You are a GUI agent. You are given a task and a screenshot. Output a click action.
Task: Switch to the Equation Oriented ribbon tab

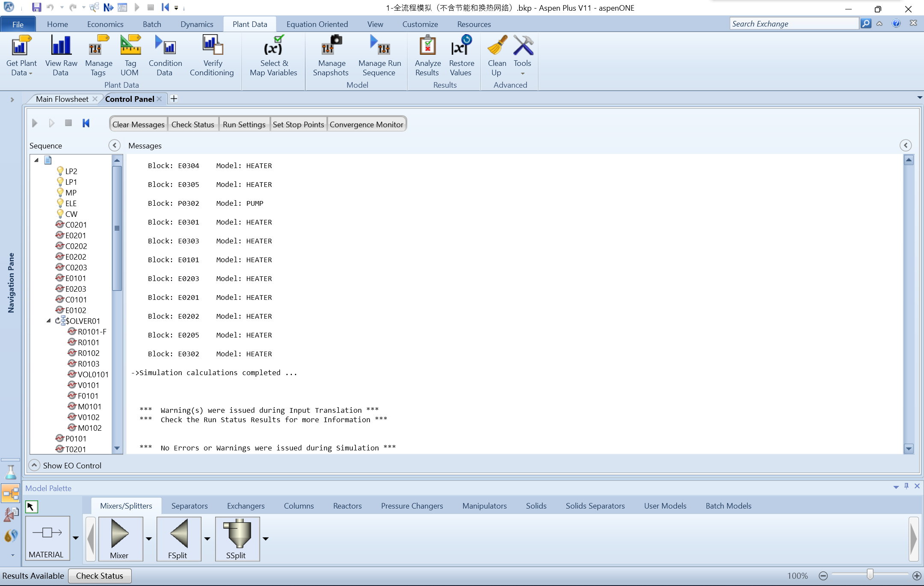317,24
